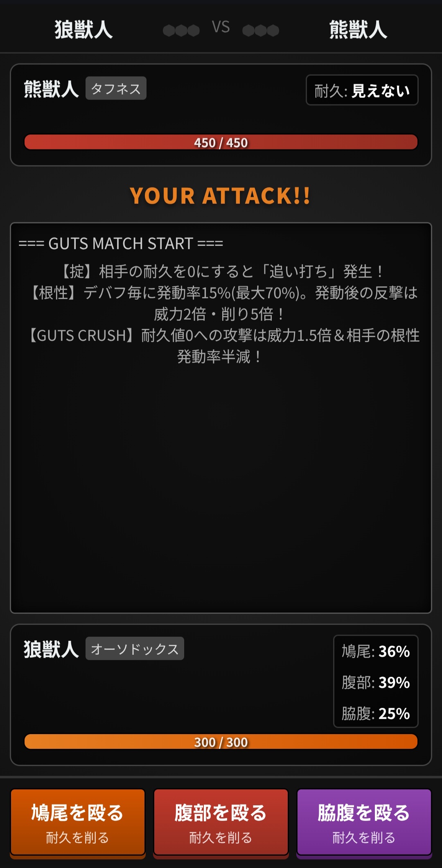Click the 狼獣人 name in header

(83, 30)
